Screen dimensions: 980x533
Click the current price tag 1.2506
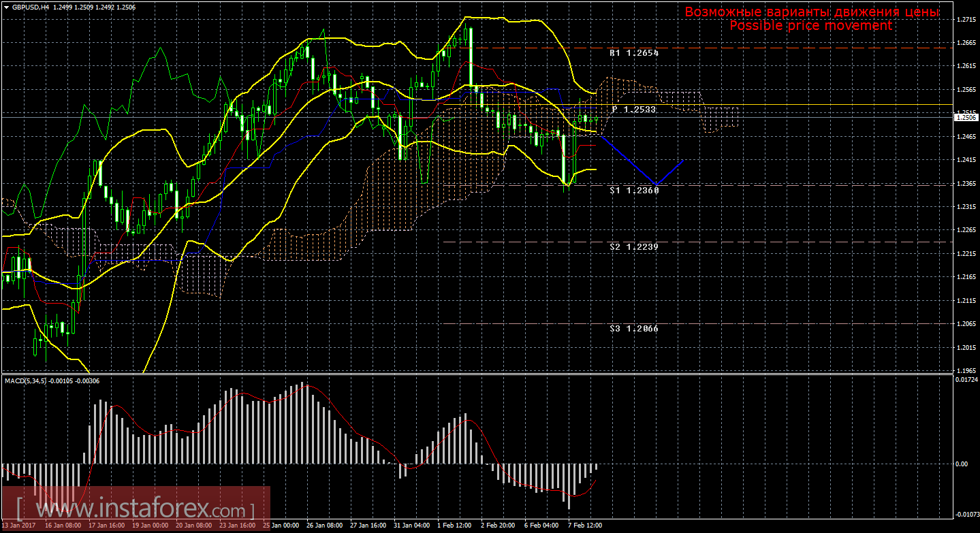[x=966, y=117]
